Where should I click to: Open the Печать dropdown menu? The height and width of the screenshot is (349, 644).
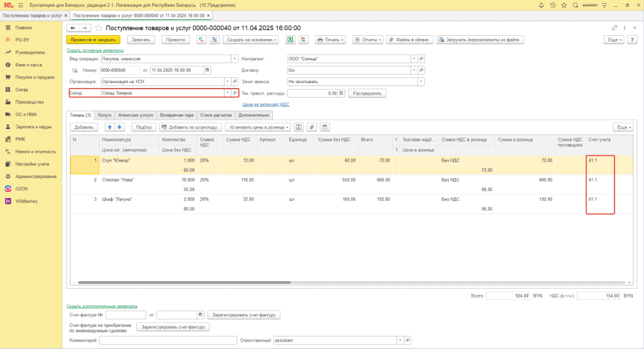point(330,40)
